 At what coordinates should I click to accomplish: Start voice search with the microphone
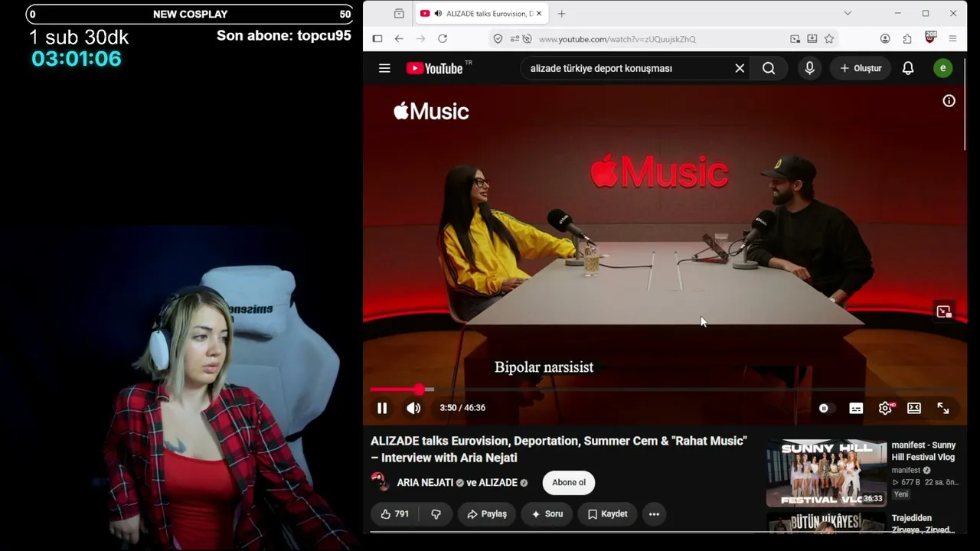(809, 68)
